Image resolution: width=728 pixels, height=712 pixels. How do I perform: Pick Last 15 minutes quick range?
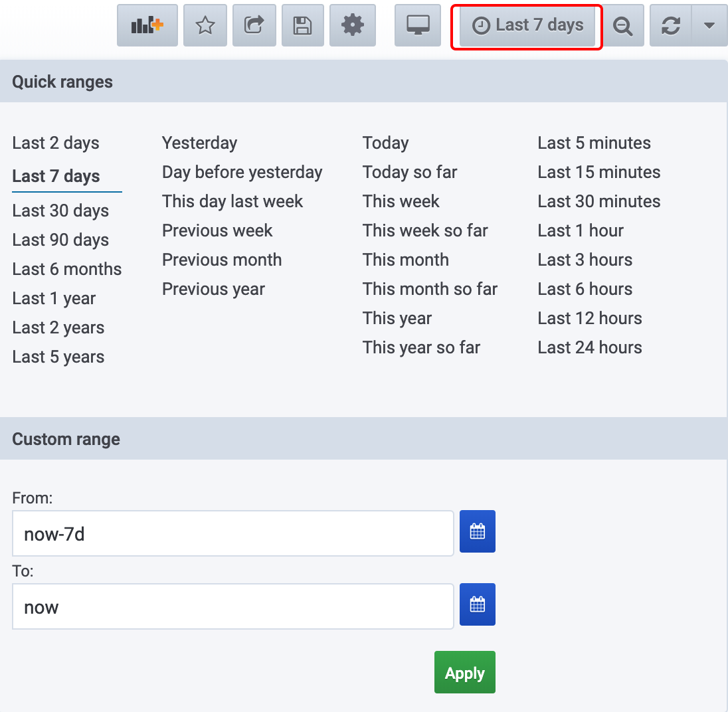(598, 172)
